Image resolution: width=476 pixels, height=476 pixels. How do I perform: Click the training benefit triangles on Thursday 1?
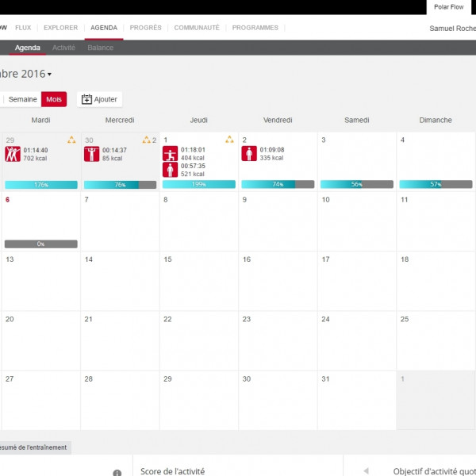point(229,140)
